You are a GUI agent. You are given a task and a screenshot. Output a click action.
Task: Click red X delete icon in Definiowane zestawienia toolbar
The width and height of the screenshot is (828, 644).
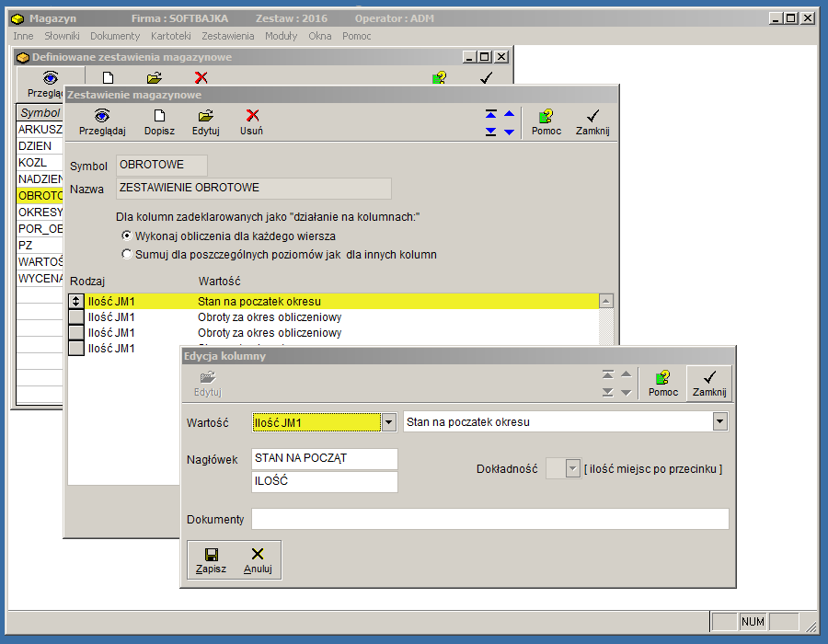[201, 78]
